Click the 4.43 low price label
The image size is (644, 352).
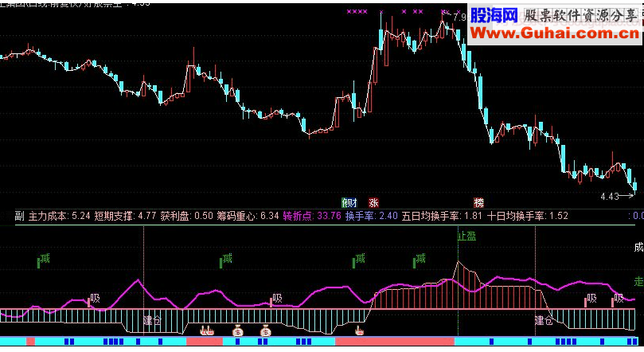click(610, 197)
